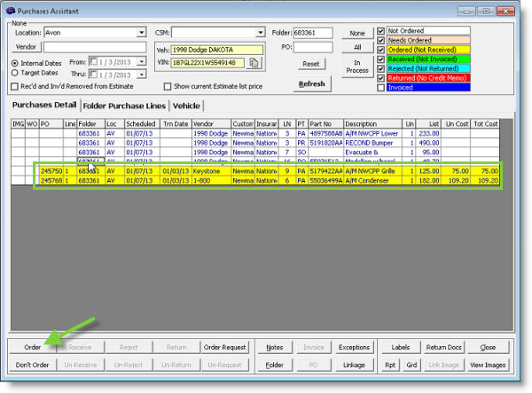Click the In Process button
This screenshot has width=532, height=393.
(x=357, y=67)
